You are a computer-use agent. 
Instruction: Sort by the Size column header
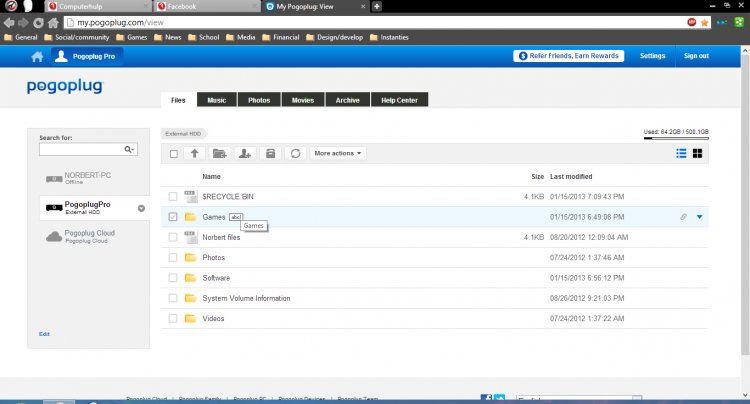coord(537,176)
